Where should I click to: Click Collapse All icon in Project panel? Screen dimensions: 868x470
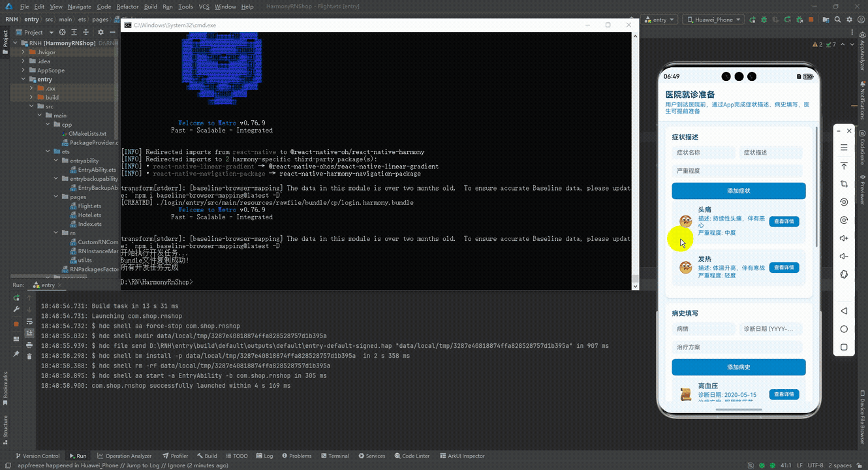click(x=86, y=32)
